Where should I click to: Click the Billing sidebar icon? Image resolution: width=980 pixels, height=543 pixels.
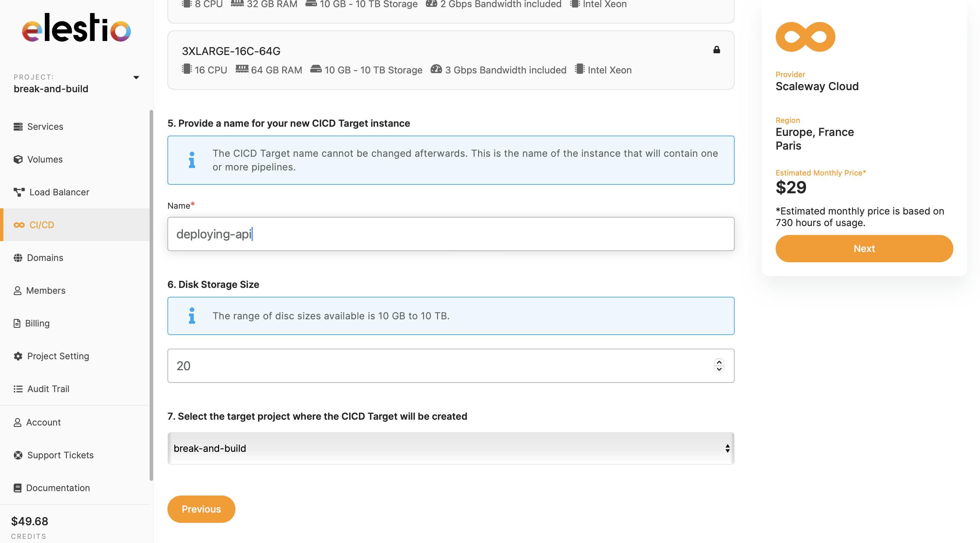tap(18, 324)
